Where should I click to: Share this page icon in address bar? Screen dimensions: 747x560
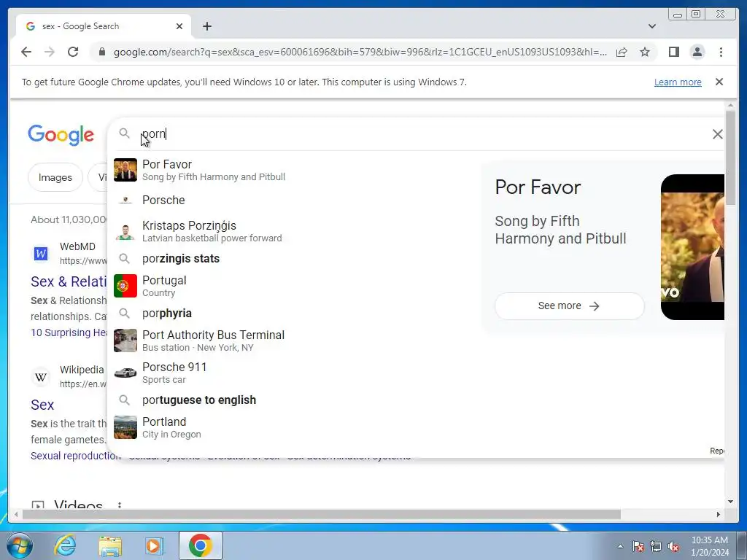[622, 52]
